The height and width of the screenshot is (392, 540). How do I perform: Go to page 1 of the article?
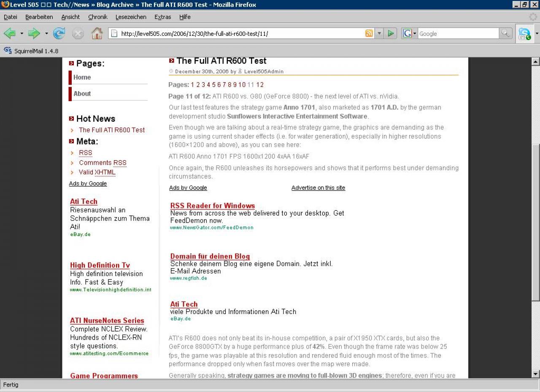click(x=192, y=85)
